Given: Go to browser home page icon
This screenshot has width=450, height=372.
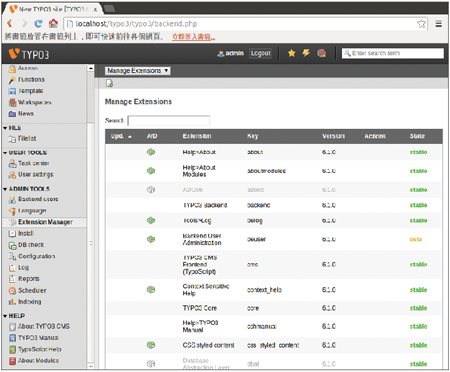Looking at the screenshot, I should coord(53,23).
